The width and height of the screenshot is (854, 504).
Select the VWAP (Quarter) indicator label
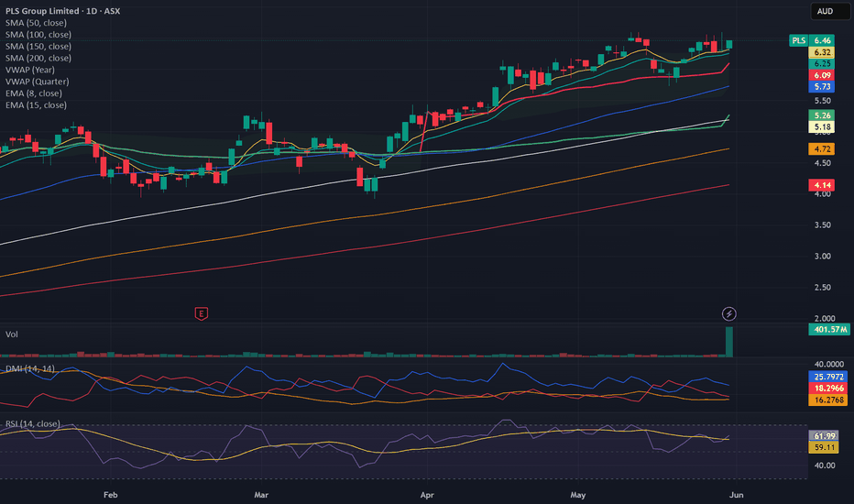37,82
